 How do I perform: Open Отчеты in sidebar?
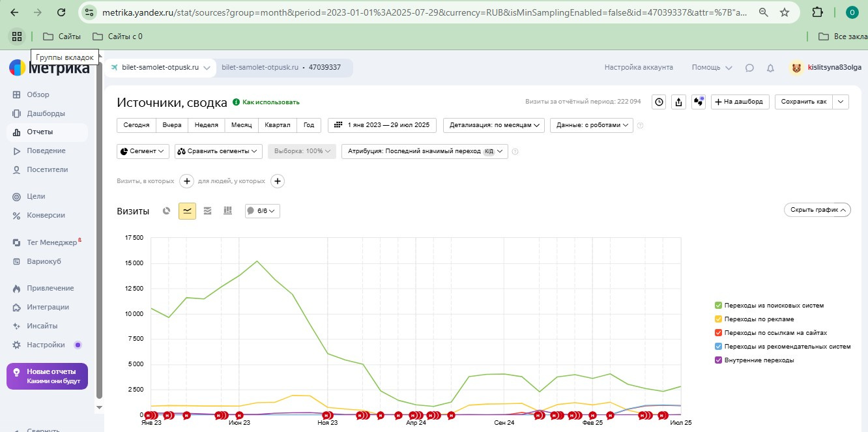pyautogui.click(x=48, y=132)
